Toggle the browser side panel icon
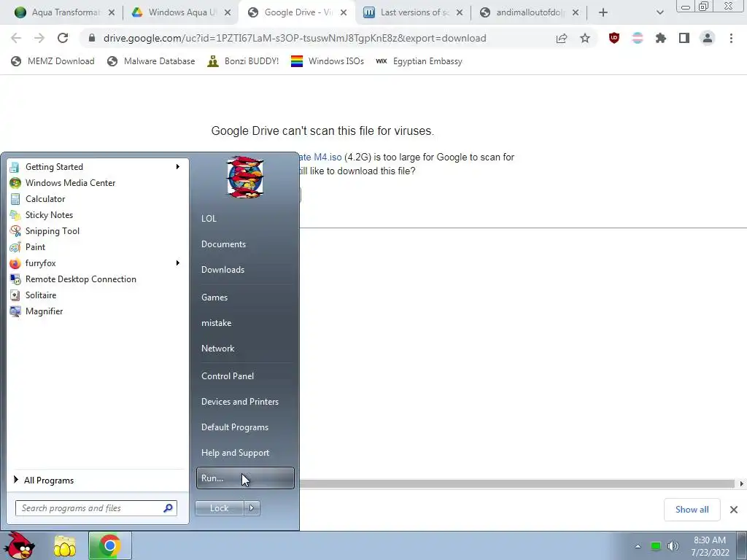This screenshot has height=560, width=747. pos(684,38)
